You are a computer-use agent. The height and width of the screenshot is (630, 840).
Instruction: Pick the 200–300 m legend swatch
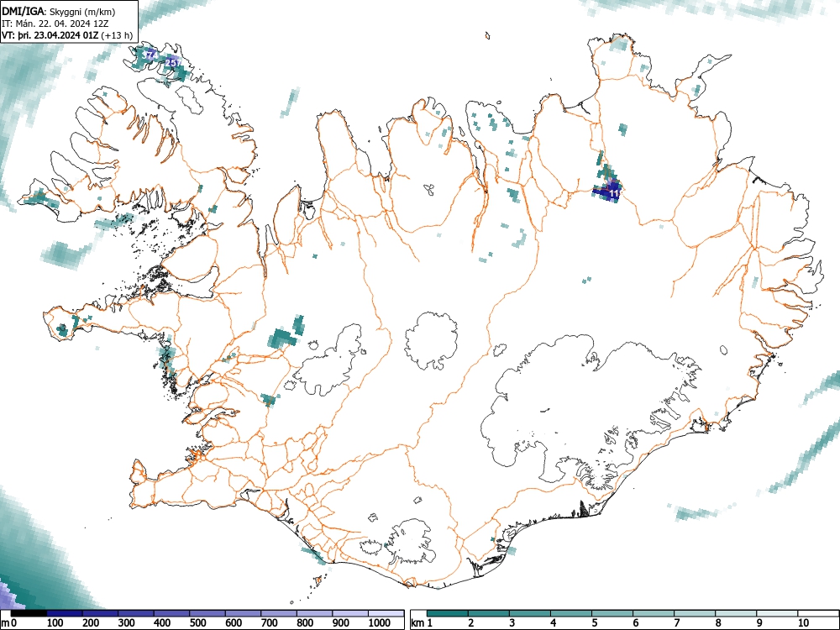[x=100, y=613]
